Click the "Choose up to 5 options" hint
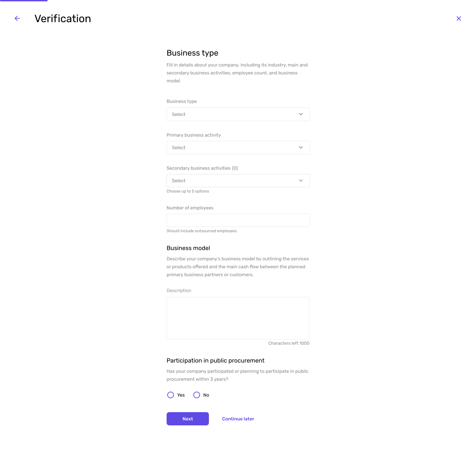The height and width of the screenshot is (473, 476). (x=187, y=191)
